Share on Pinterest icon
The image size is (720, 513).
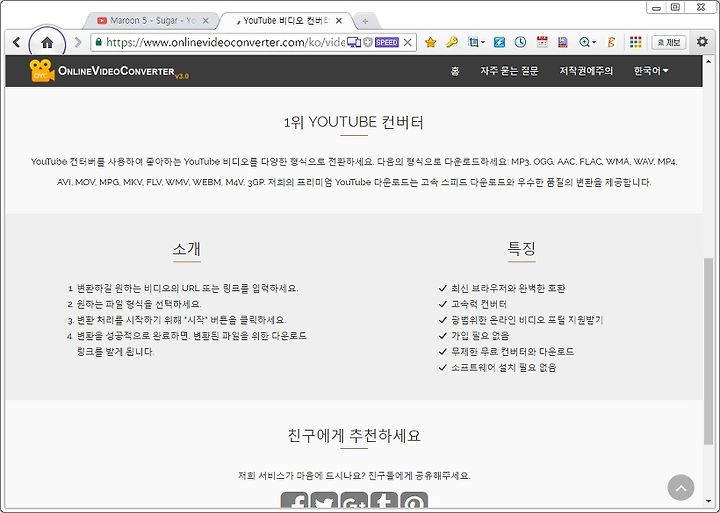click(x=414, y=502)
